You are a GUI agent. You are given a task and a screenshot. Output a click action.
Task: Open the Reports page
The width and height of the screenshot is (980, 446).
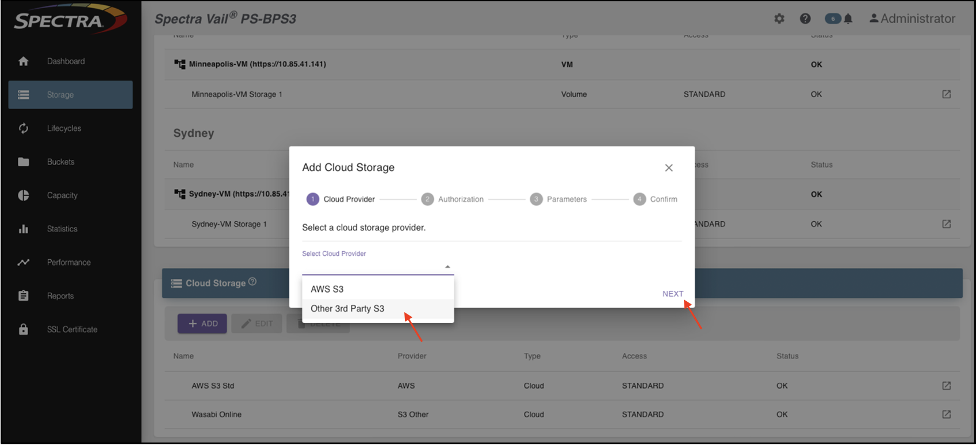pos(71,296)
